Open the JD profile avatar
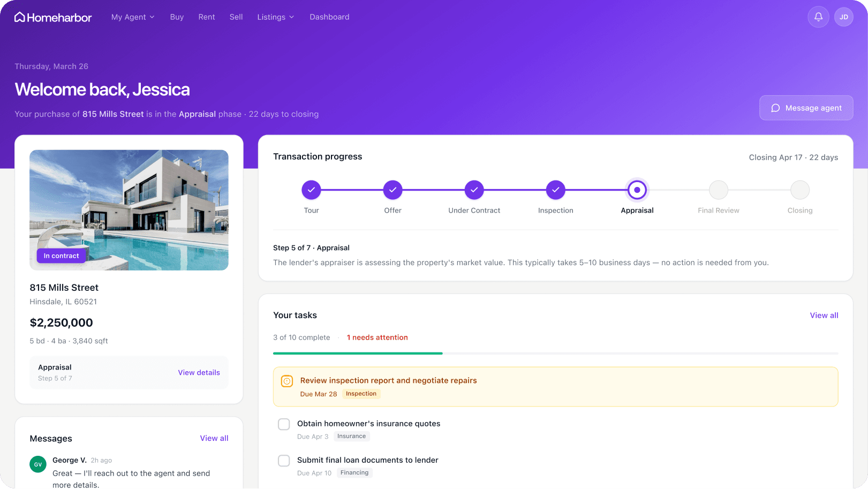Viewport: 868px width, 489px height. pos(844,17)
